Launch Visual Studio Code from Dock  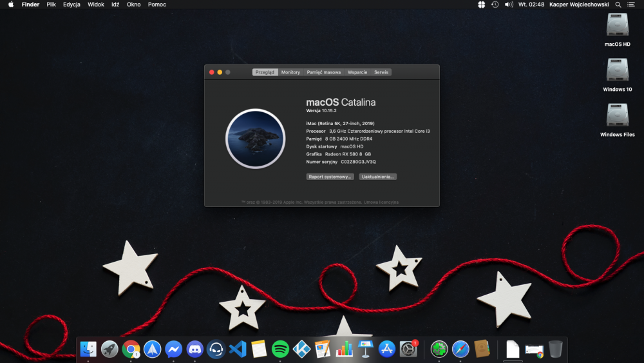[x=238, y=349]
